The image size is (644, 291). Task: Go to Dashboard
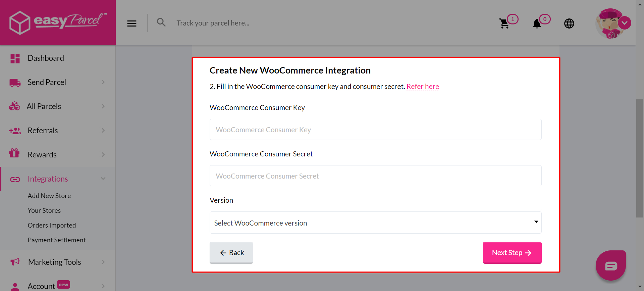tap(46, 58)
